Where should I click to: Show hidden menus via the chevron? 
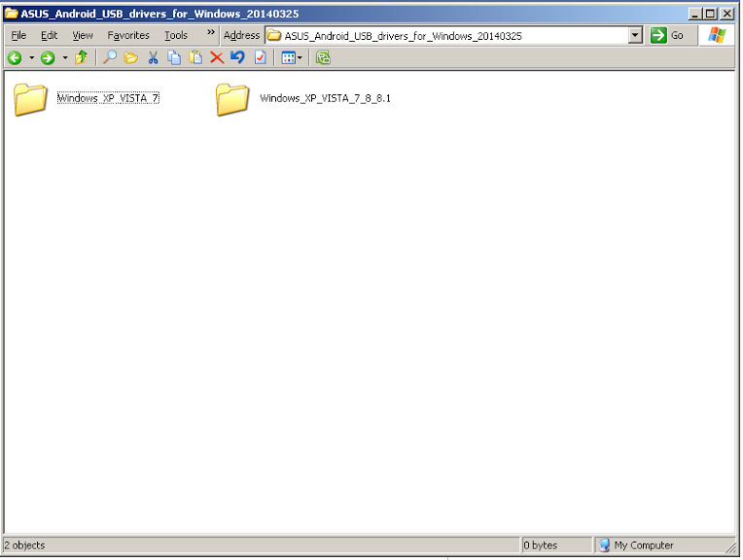point(211,32)
